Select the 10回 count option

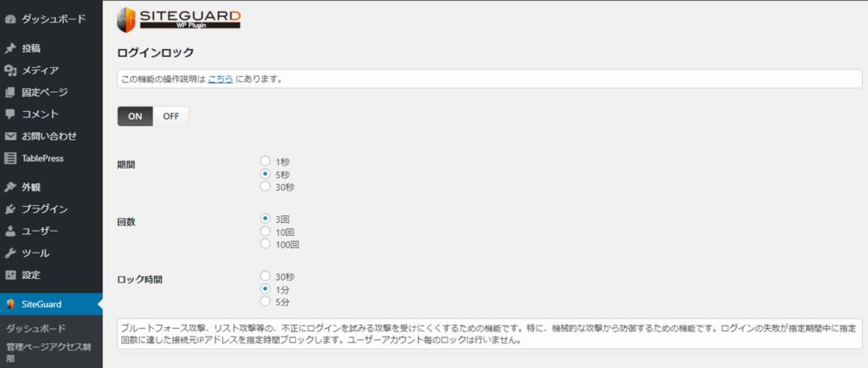click(265, 231)
